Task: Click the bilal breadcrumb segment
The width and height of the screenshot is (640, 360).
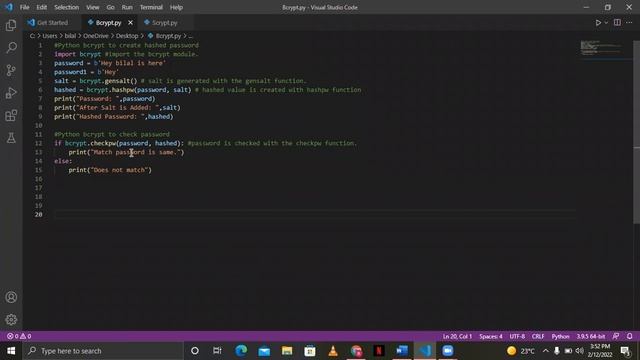Action: tap(70, 36)
